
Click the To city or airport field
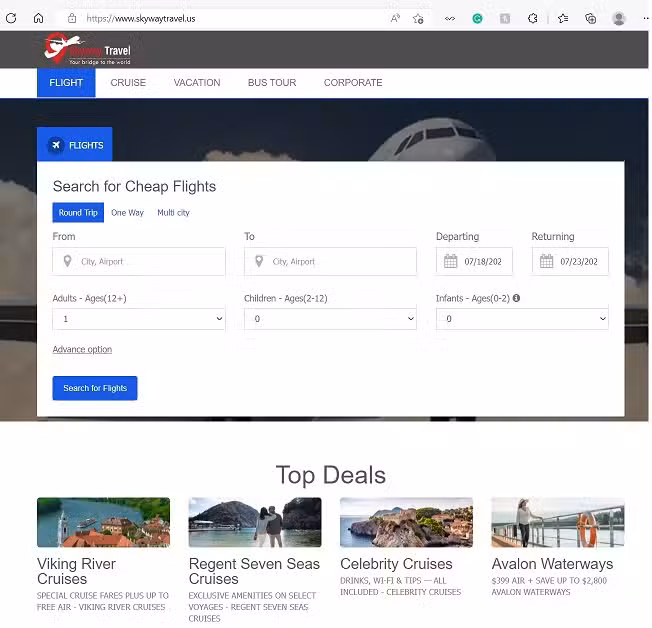(330, 261)
